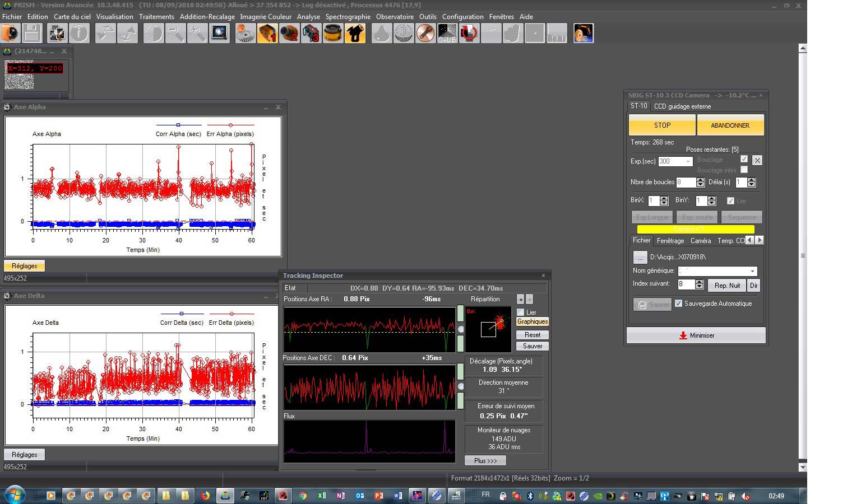The width and height of the screenshot is (861, 504).
Task: Click the RA axis round slider knob
Action: pyautogui.click(x=461, y=329)
